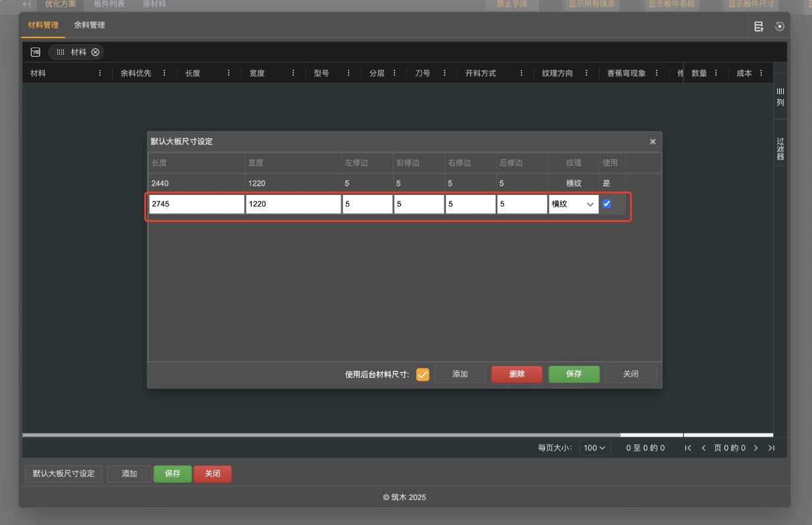Close the 默认大板尺寸设定 dialog with X
This screenshot has height=525, width=812.
653,142
